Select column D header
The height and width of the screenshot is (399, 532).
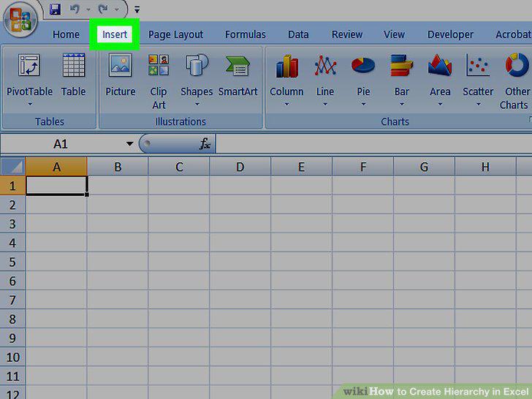tap(240, 167)
